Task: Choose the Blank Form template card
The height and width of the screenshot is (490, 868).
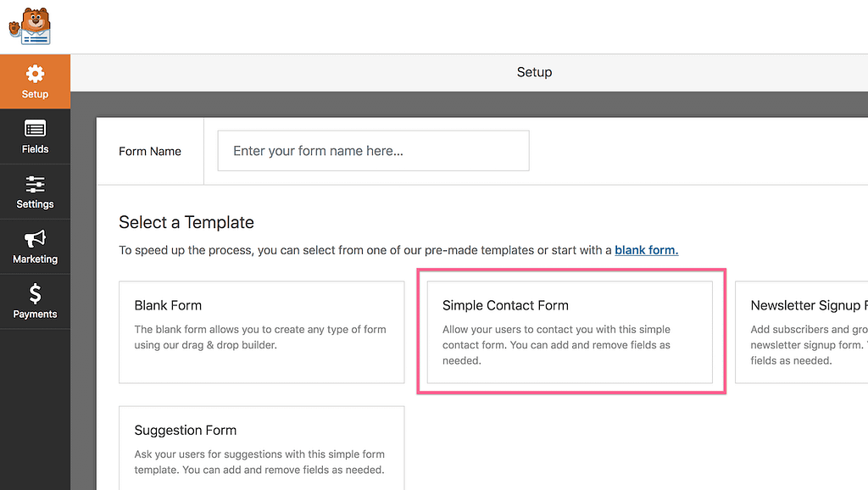Action: 261,332
